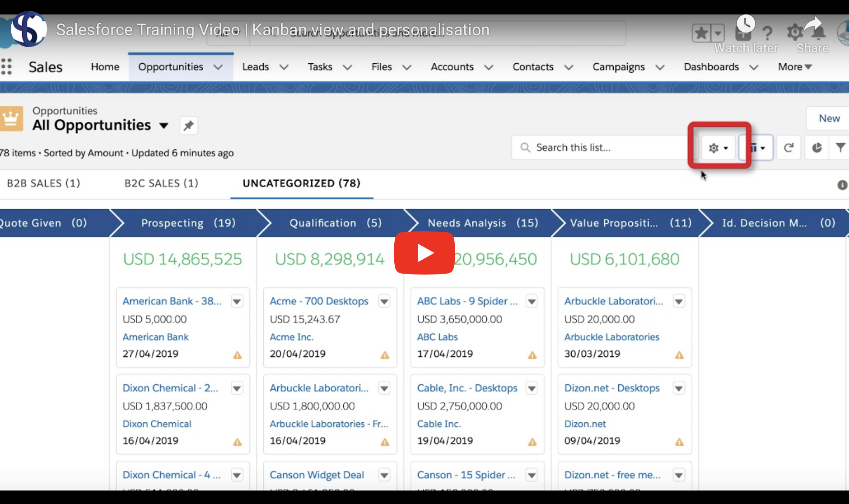Click the USD 6,101,680 column total
The width and height of the screenshot is (849, 504).
(x=625, y=259)
